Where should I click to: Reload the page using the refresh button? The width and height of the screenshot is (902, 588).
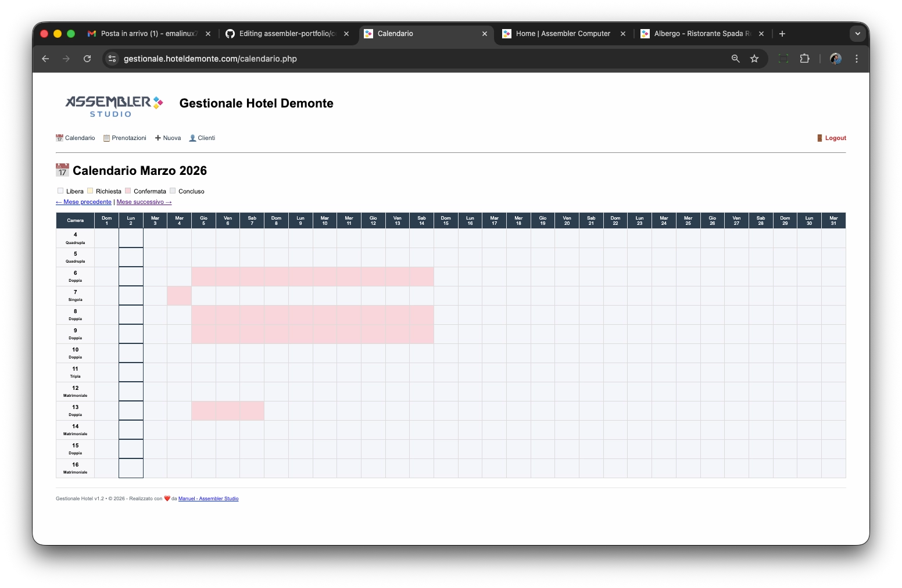pos(87,59)
